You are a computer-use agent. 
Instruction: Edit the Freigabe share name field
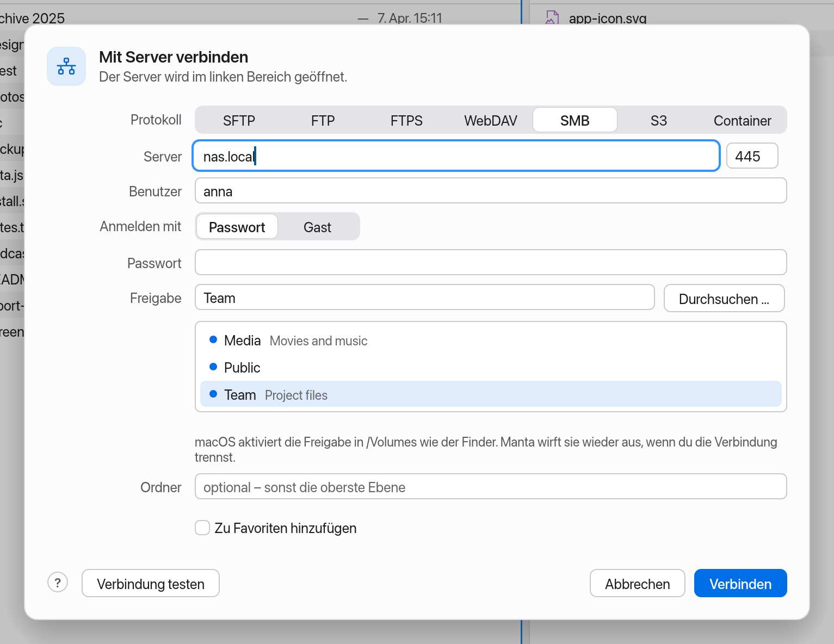pos(425,298)
